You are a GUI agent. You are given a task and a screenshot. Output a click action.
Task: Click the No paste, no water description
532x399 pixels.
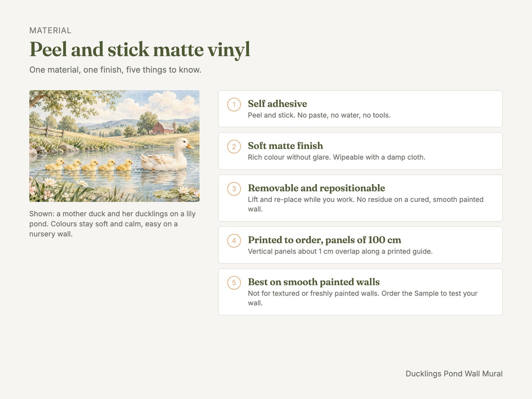(x=319, y=115)
